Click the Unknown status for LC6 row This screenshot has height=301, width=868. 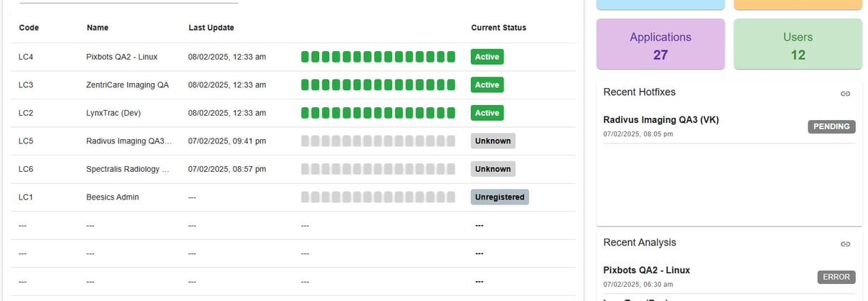click(x=493, y=169)
